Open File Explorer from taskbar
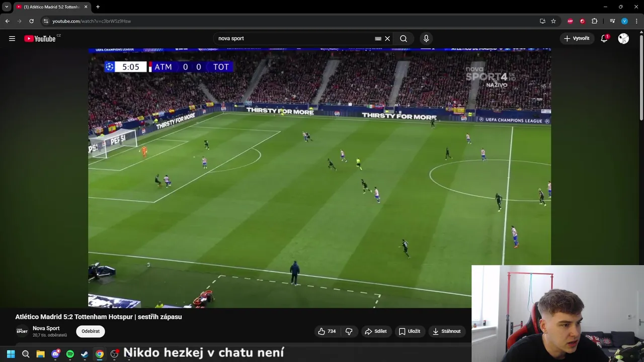The width and height of the screenshot is (644, 362). click(40, 354)
